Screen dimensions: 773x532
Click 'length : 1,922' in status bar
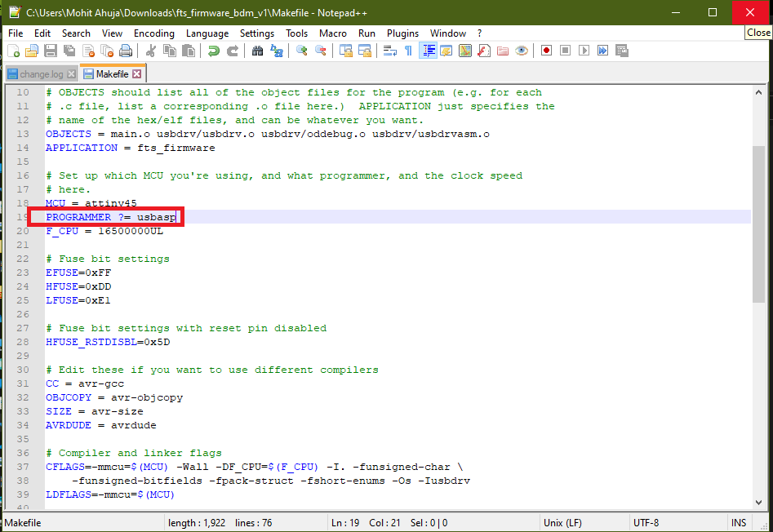pos(197,523)
